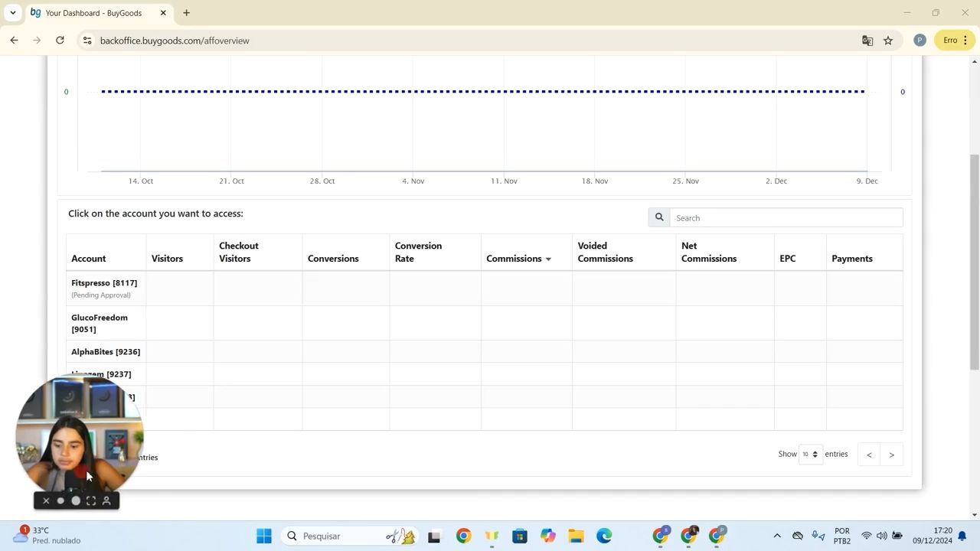Open a new browser tab
This screenshot has height=551, width=980.
click(x=186, y=13)
